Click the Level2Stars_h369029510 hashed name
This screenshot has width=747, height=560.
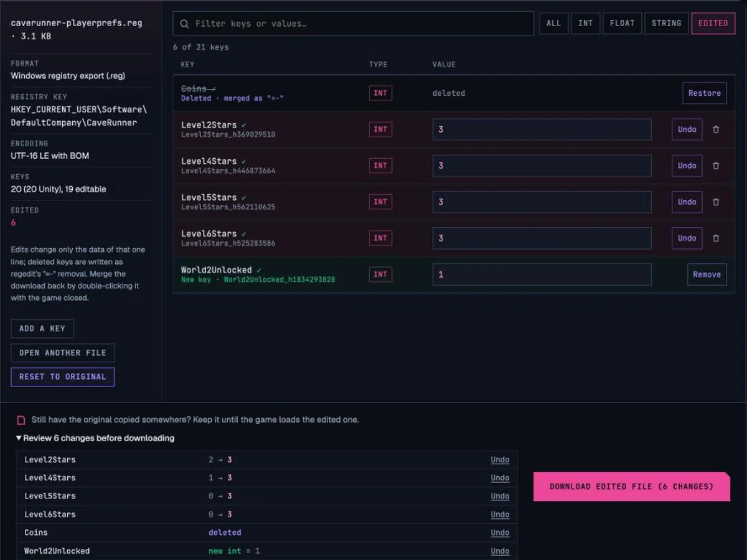coord(228,134)
